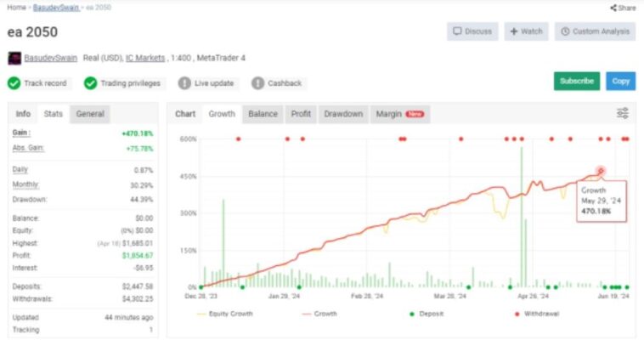Open the chart settings sliders icon
This screenshot has width=644, height=340.
coord(622,113)
